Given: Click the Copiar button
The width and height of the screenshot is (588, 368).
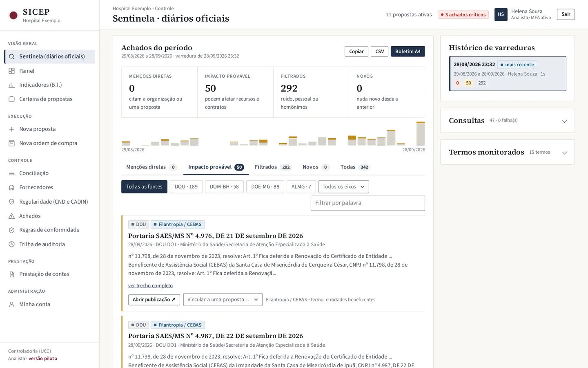Looking at the screenshot, I should point(356,52).
